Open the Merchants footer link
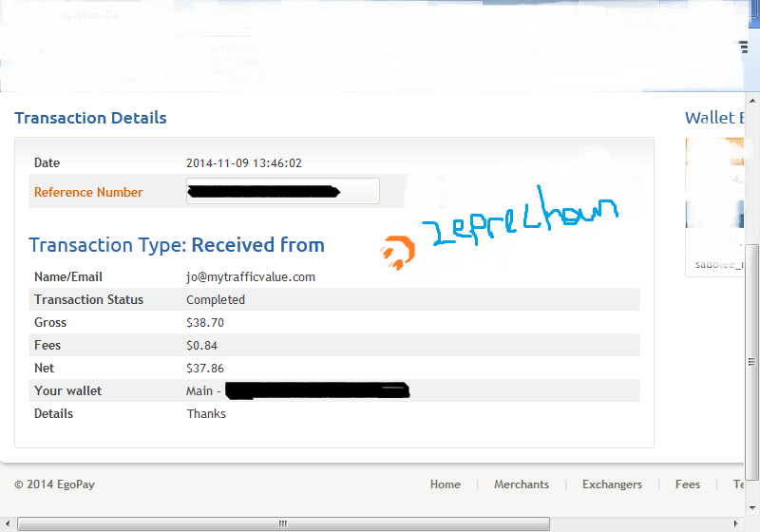The image size is (760, 532). pos(521,484)
